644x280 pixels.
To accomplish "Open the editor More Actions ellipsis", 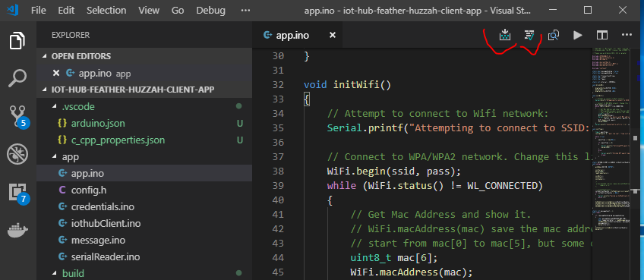I will click(627, 36).
